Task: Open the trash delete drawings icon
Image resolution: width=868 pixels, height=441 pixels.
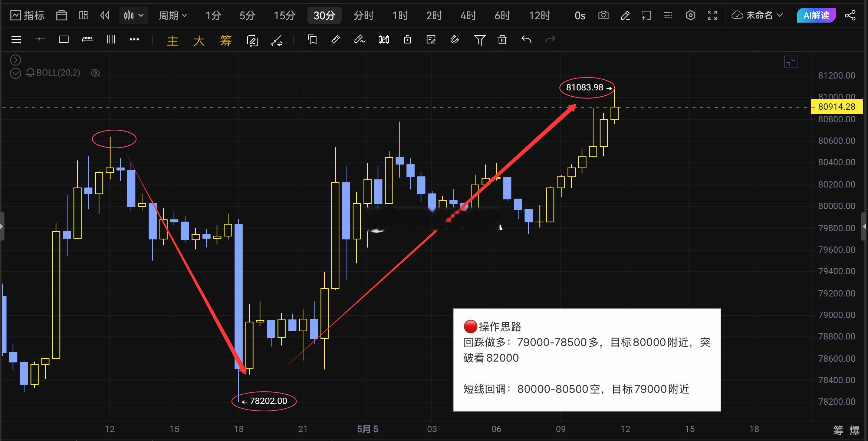Action: pos(502,40)
